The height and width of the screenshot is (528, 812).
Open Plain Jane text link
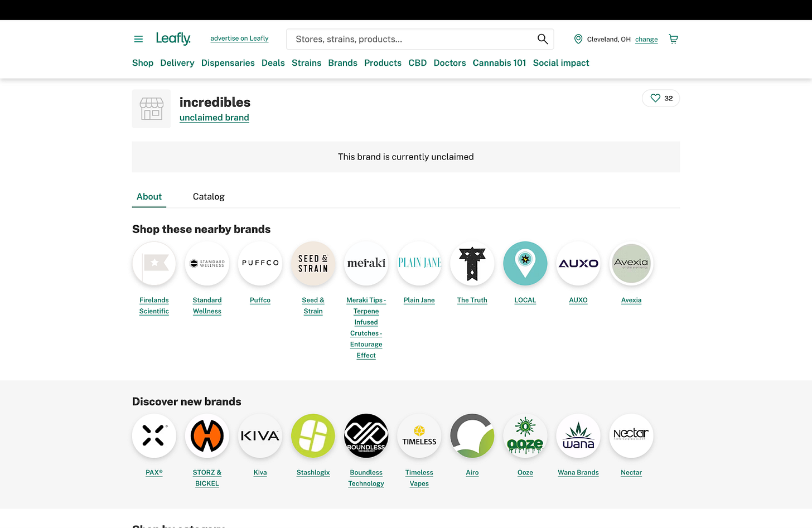coord(419,300)
